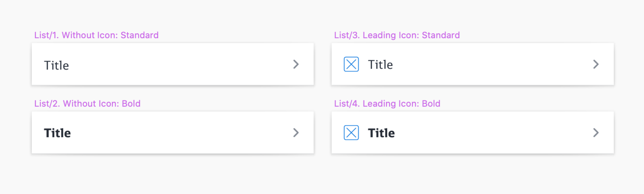Click the placeholder icon in Leading Icon: Bold

pyautogui.click(x=351, y=133)
